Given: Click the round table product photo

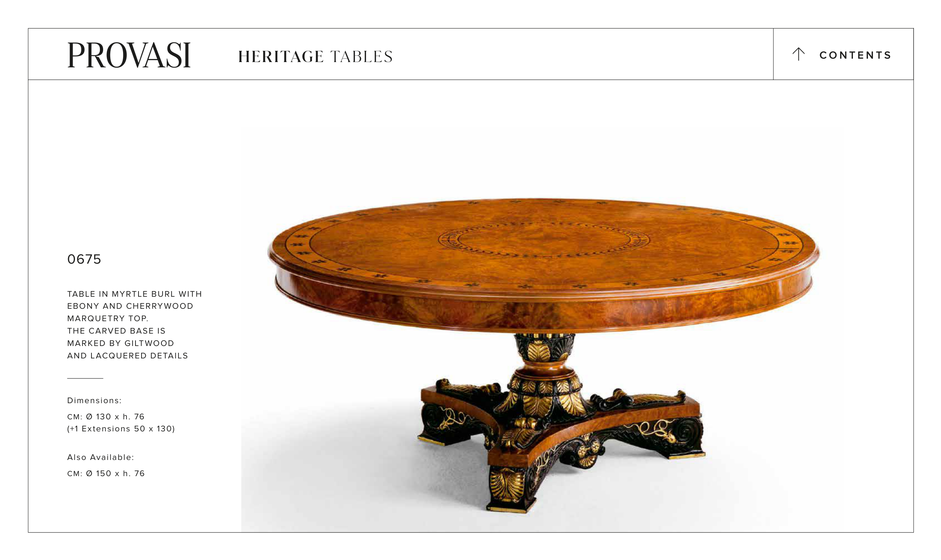Looking at the screenshot, I should click(x=543, y=355).
